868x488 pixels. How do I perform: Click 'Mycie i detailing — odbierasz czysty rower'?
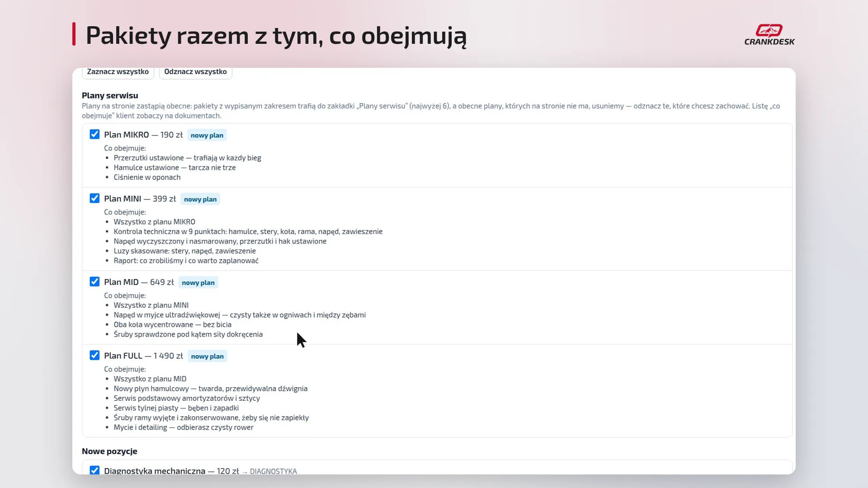184,427
